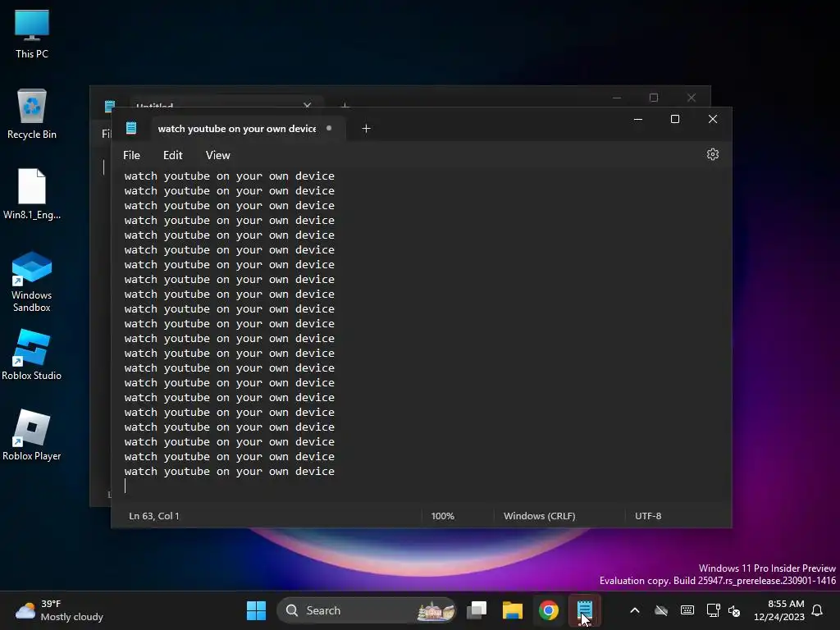Select the Win8.1_Eng file on desktop
This screenshot has width=840, height=630.
(x=32, y=194)
